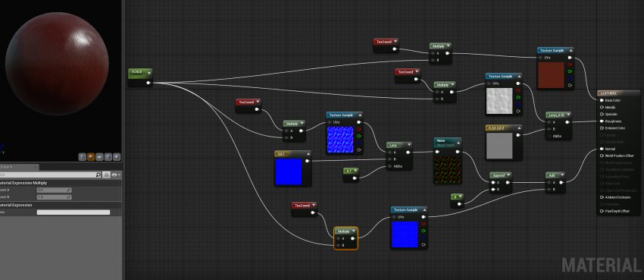Toggle the SCALE node's collapse arrow

[148, 73]
